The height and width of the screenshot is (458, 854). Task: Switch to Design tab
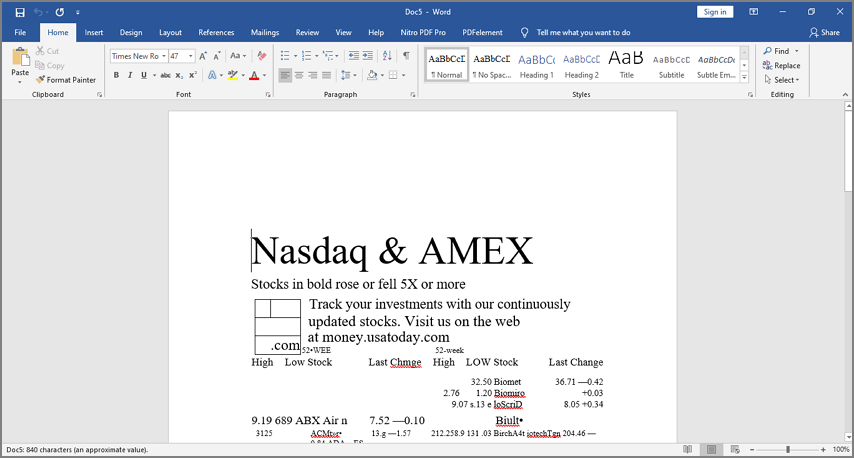131,33
